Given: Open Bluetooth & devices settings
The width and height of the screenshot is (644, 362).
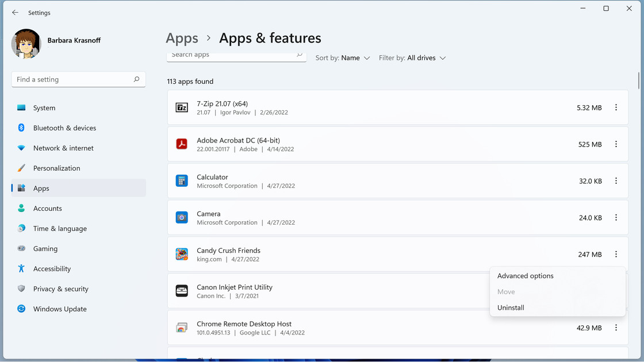Looking at the screenshot, I should point(78,128).
